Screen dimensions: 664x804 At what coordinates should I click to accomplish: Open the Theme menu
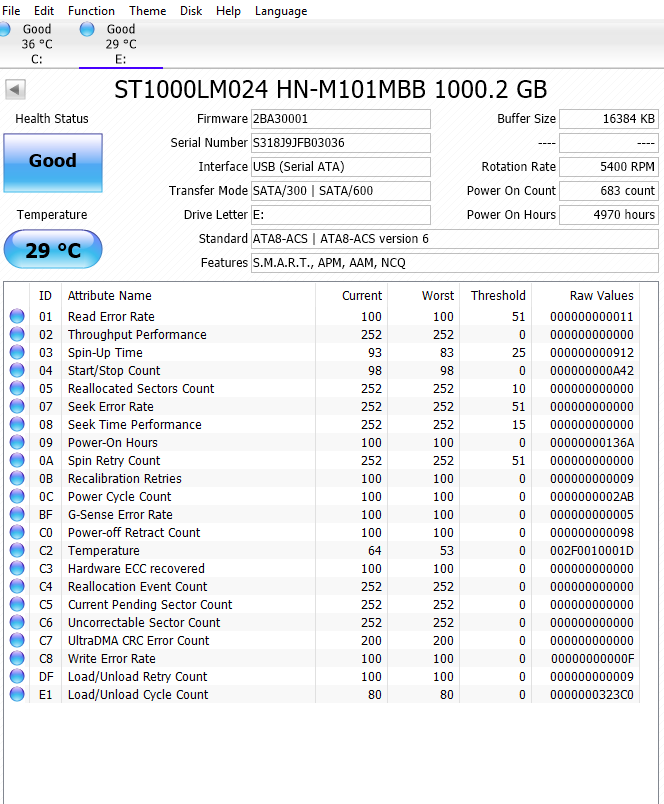click(x=148, y=11)
